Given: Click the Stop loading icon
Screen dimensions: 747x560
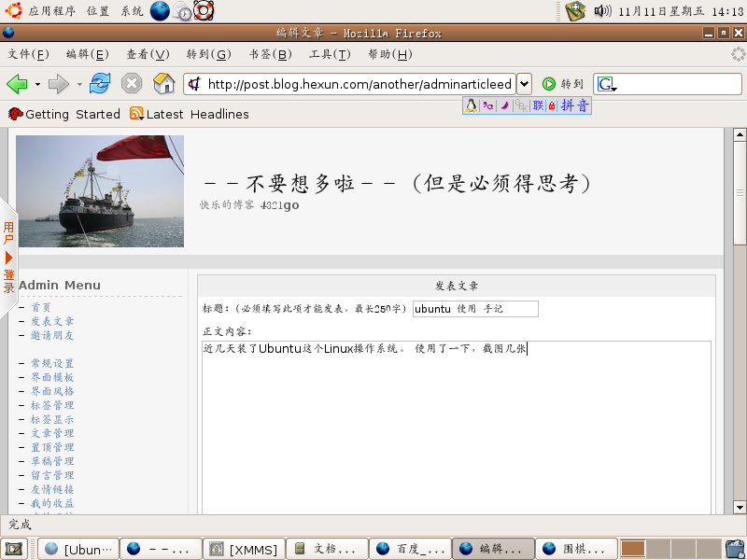Looking at the screenshot, I should click(132, 84).
